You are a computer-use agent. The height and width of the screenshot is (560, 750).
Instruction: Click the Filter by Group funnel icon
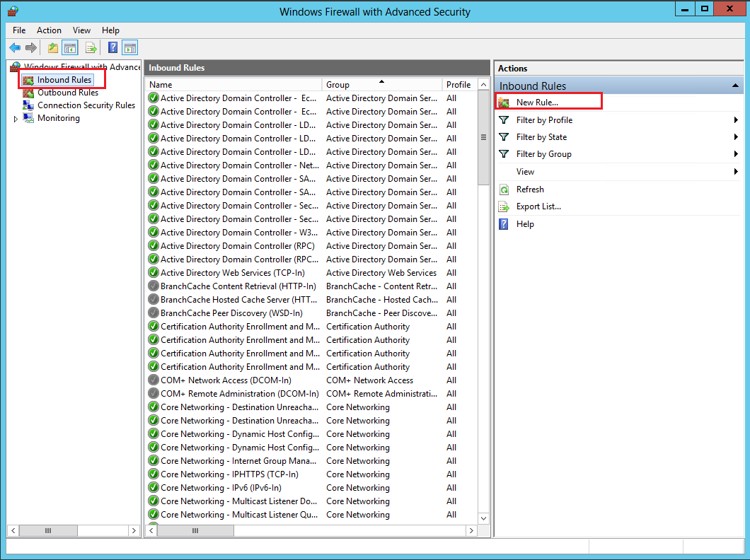pyautogui.click(x=504, y=154)
